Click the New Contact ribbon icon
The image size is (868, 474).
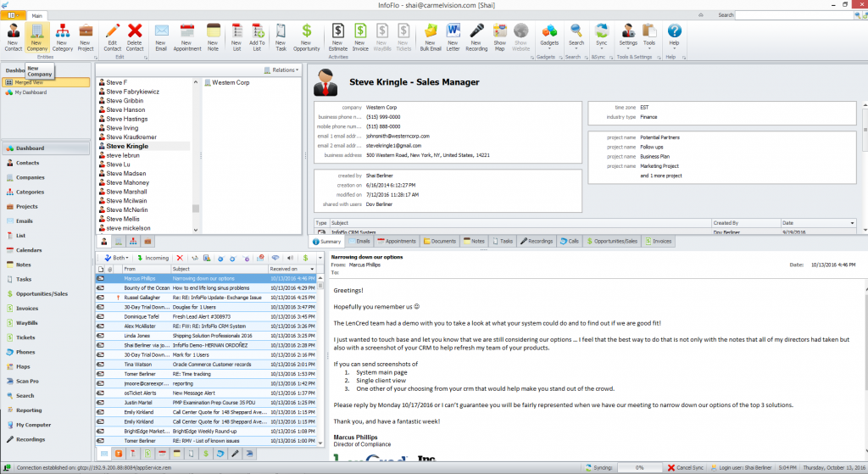coord(13,37)
